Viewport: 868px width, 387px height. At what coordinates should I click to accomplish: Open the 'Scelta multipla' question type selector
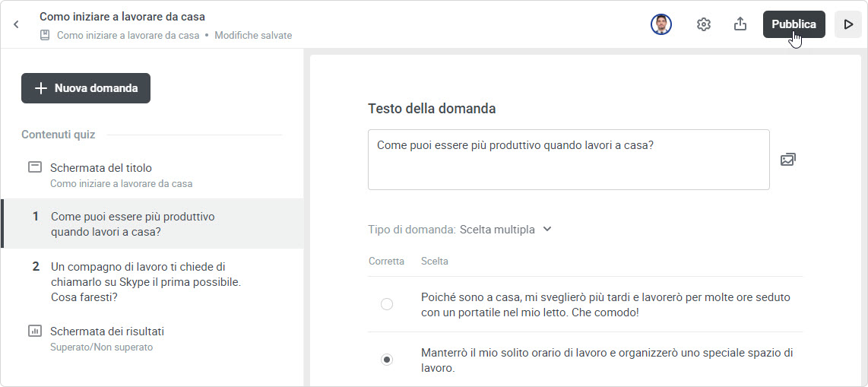pyautogui.click(x=497, y=230)
